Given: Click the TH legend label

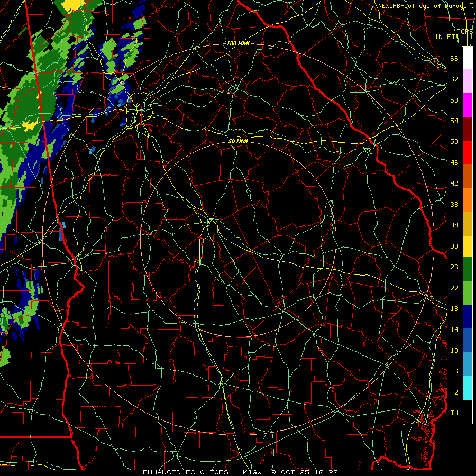Looking at the screenshot, I should (x=454, y=413).
